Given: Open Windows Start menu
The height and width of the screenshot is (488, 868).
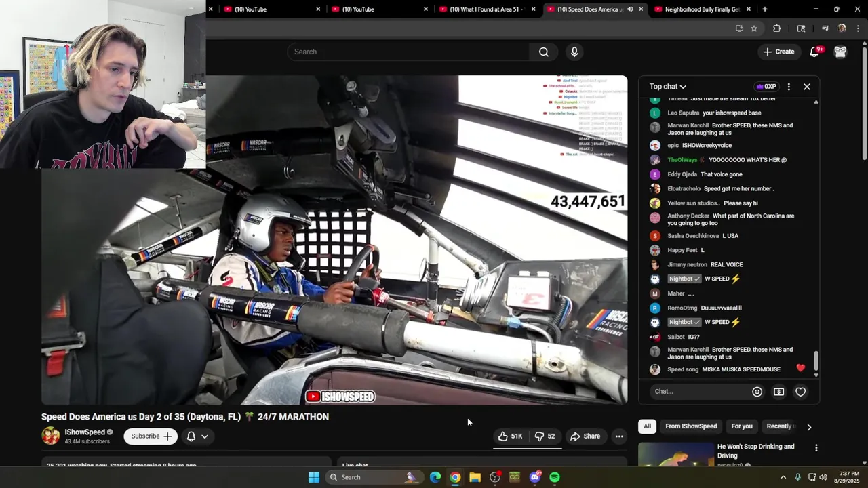Looking at the screenshot, I should 314,477.
